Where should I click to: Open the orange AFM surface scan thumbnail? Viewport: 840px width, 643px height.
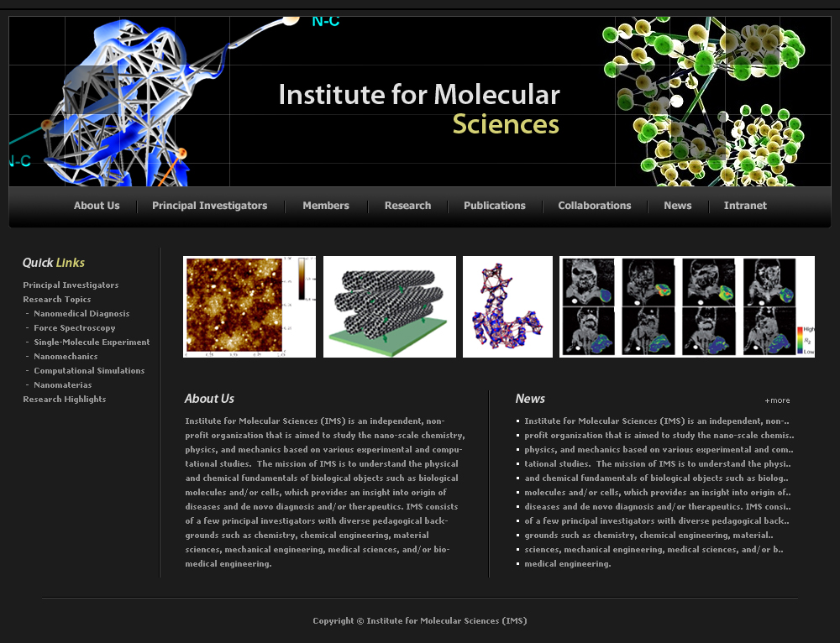[x=249, y=306]
